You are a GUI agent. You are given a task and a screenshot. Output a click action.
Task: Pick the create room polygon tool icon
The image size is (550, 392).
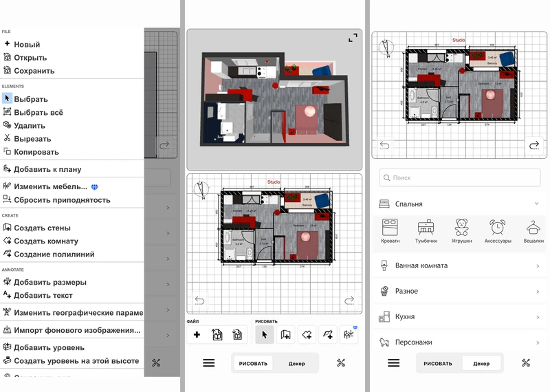(x=307, y=335)
